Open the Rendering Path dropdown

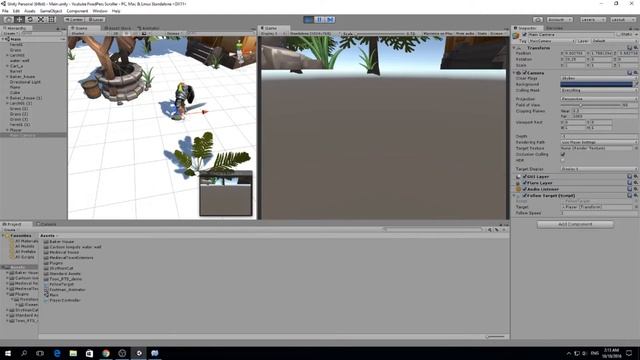pos(599,142)
